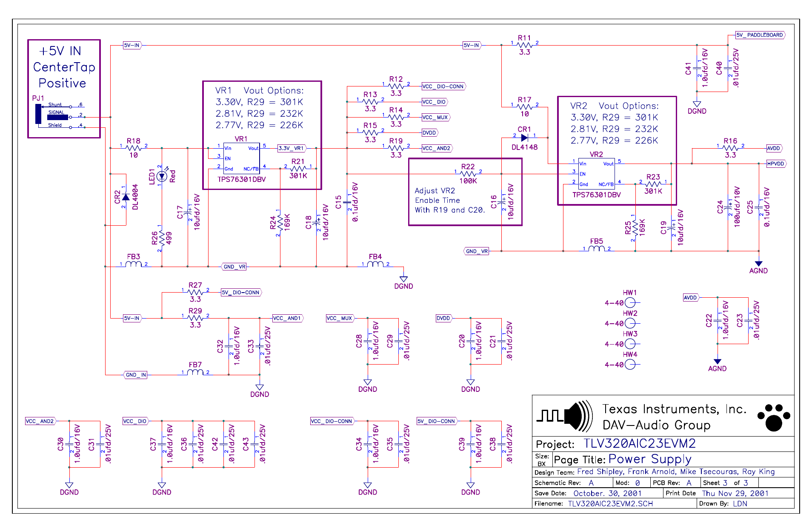
Task: Select the GND_VR label left of FB5
Action: [476, 251]
